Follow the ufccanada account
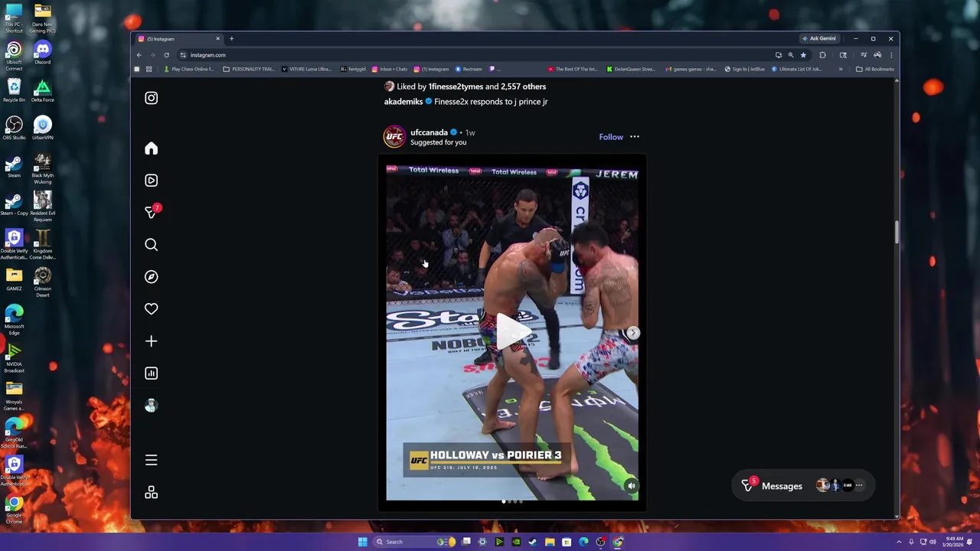The image size is (980, 551). (x=611, y=137)
